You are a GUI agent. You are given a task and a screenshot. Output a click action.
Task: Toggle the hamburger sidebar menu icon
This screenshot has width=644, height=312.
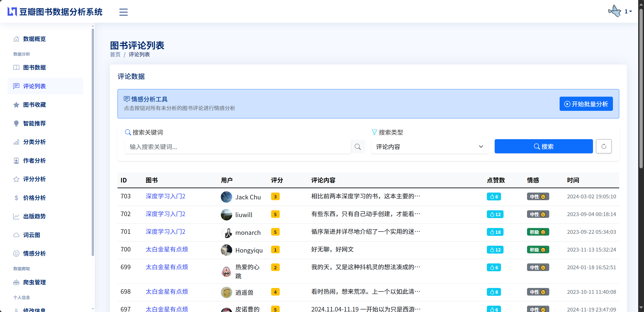[123, 12]
